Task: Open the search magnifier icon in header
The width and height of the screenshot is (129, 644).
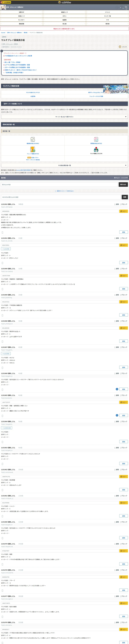Action: coord(126,7)
